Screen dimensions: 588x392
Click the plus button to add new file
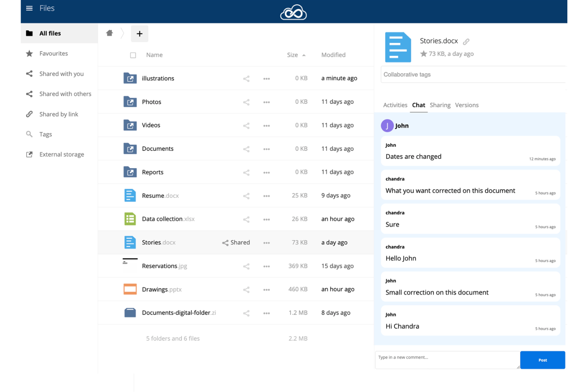tap(139, 34)
